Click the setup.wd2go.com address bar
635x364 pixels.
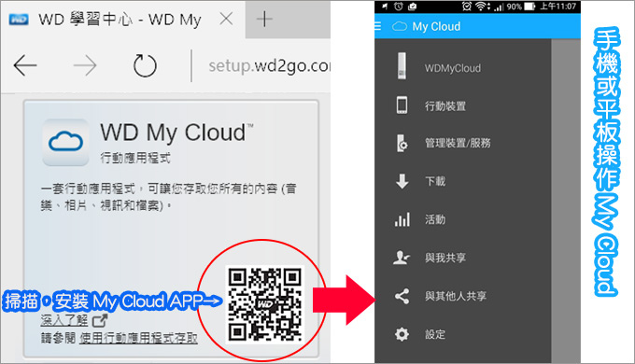(269, 65)
